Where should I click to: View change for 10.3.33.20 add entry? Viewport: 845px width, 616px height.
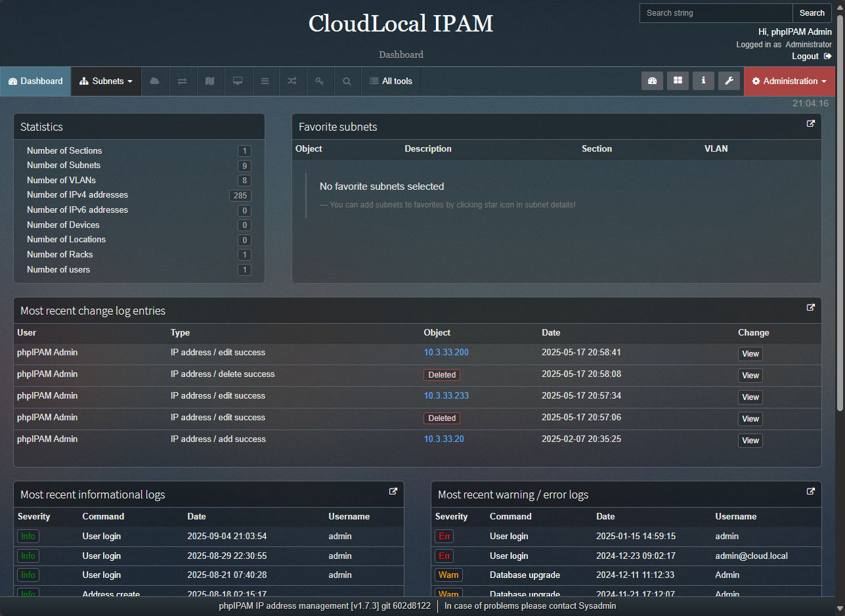[x=750, y=441]
